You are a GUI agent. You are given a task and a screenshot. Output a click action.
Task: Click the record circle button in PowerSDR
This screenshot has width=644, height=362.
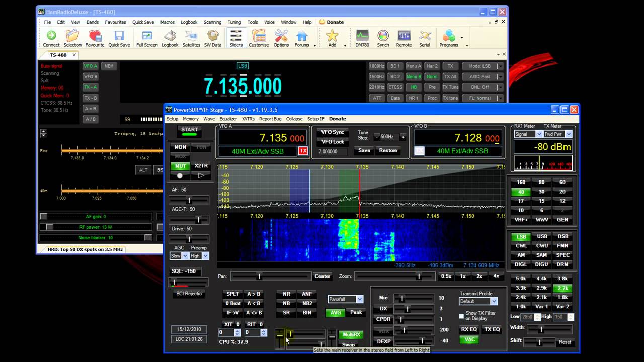[x=180, y=175]
